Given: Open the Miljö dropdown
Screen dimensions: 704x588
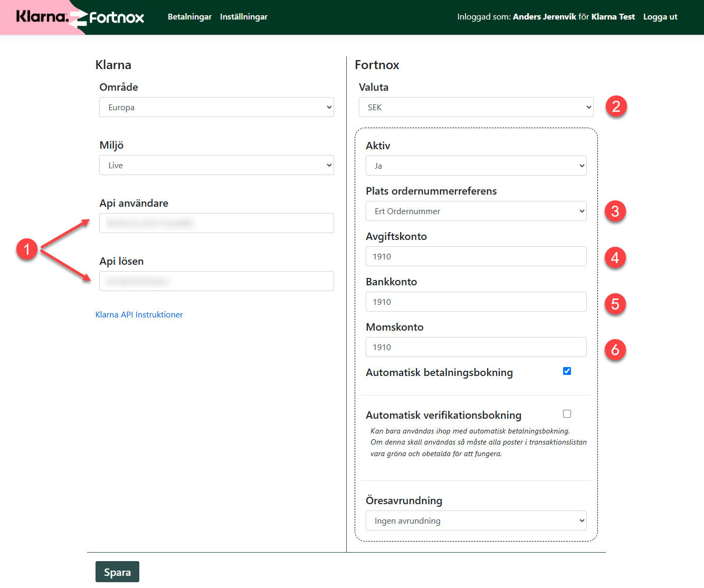Looking at the screenshot, I should click(x=216, y=165).
